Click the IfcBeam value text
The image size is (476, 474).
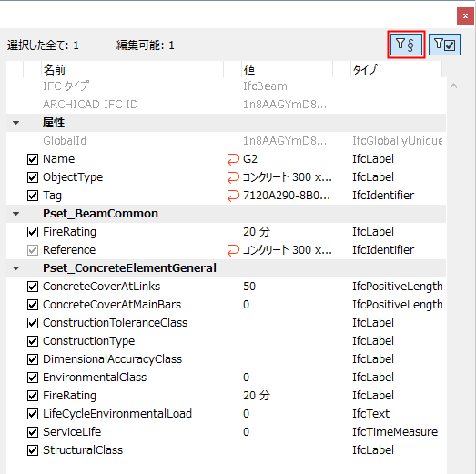[265, 86]
